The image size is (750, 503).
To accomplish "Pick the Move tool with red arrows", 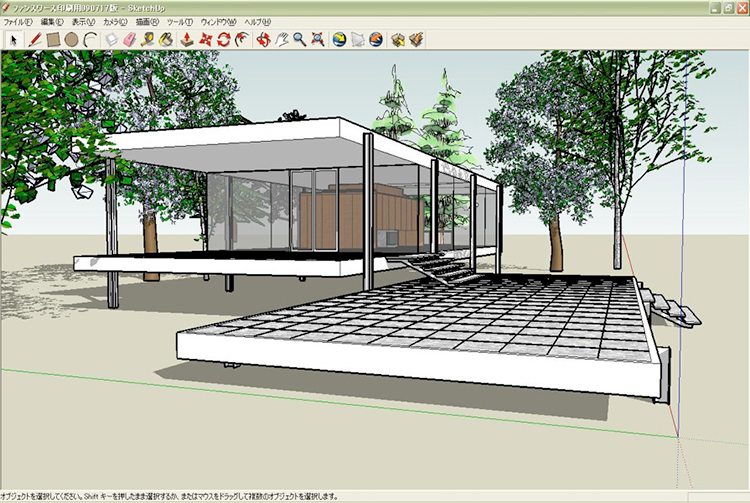I will pyautogui.click(x=206, y=40).
